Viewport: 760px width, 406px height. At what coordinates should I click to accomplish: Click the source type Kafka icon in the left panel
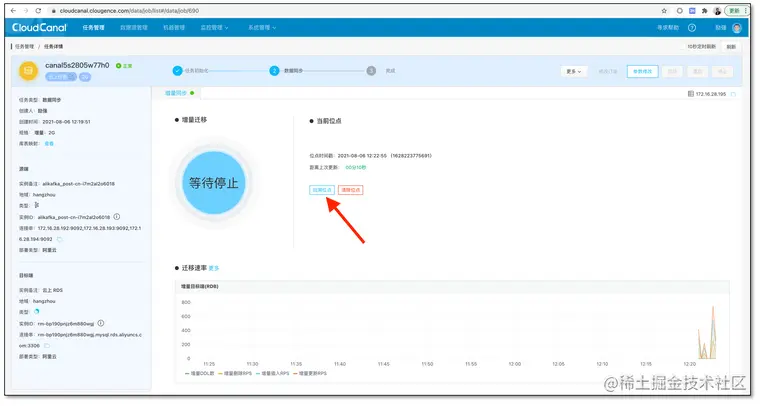pos(36,205)
